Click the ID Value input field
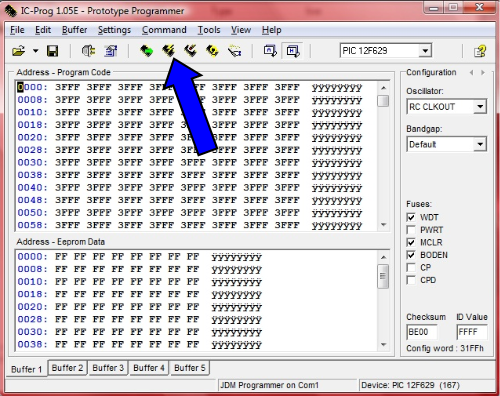 coord(472,332)
